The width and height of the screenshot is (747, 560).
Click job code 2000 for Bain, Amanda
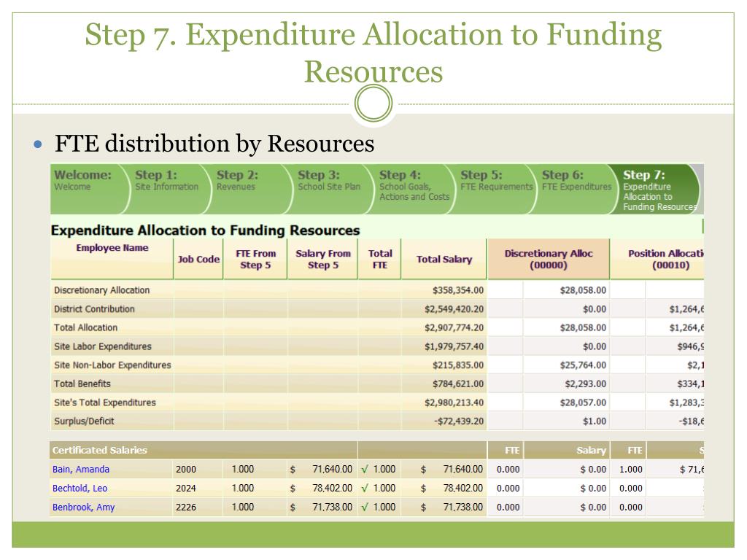click(186, 469)
